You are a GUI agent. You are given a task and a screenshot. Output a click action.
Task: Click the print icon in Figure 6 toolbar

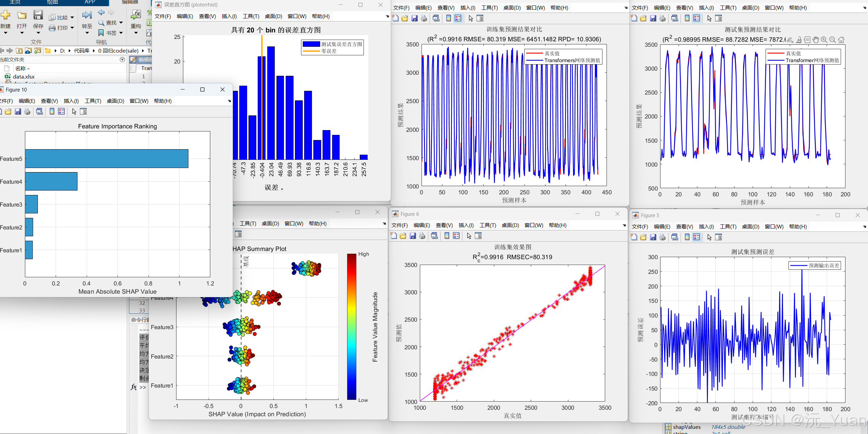click(x=422, y=236)
